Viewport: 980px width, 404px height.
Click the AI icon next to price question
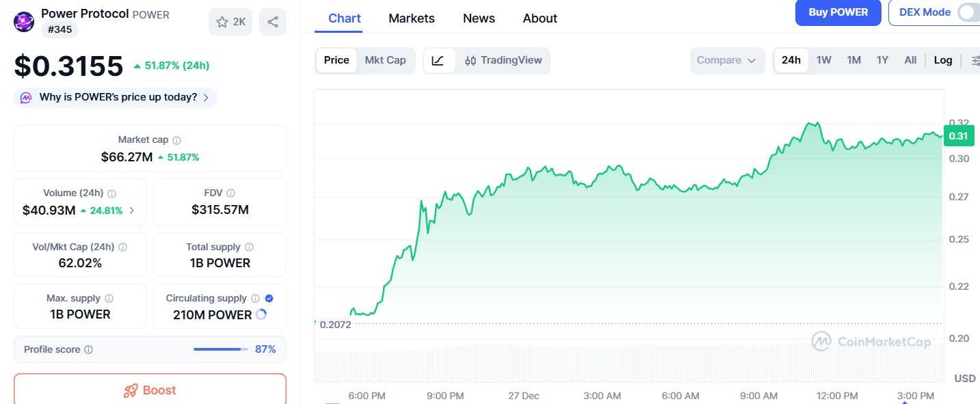(x=25, y=98)
